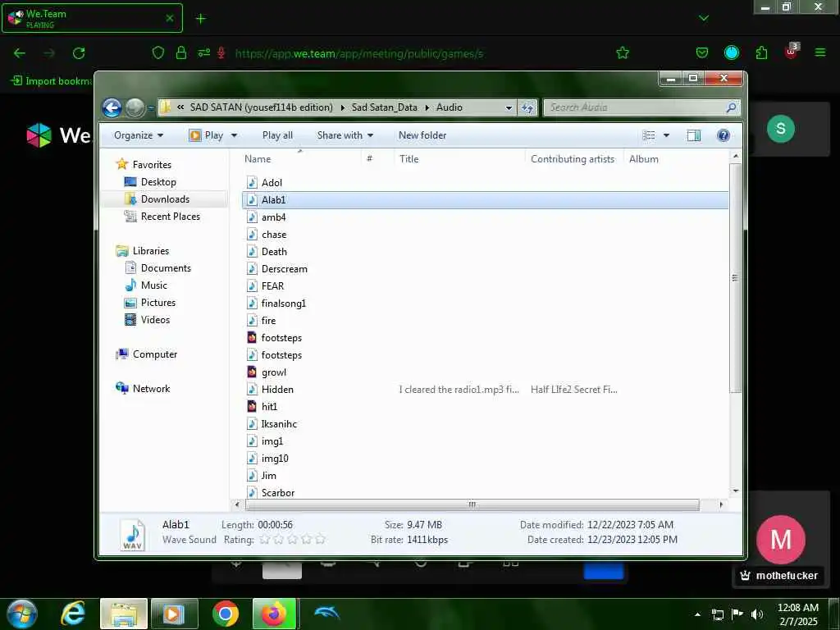Toggle the preview pane icon

(694, 135)
